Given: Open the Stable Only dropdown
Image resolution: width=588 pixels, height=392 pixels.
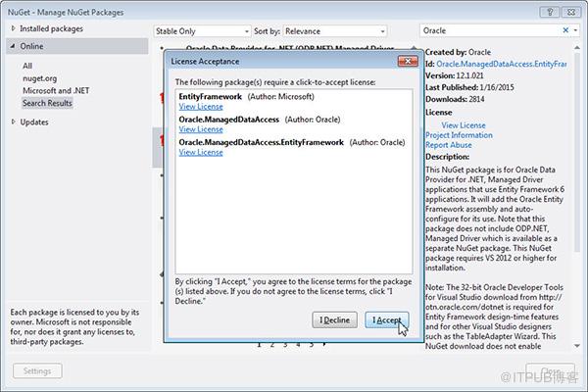Looking at the screenshot, I should [x=202, y=31].
